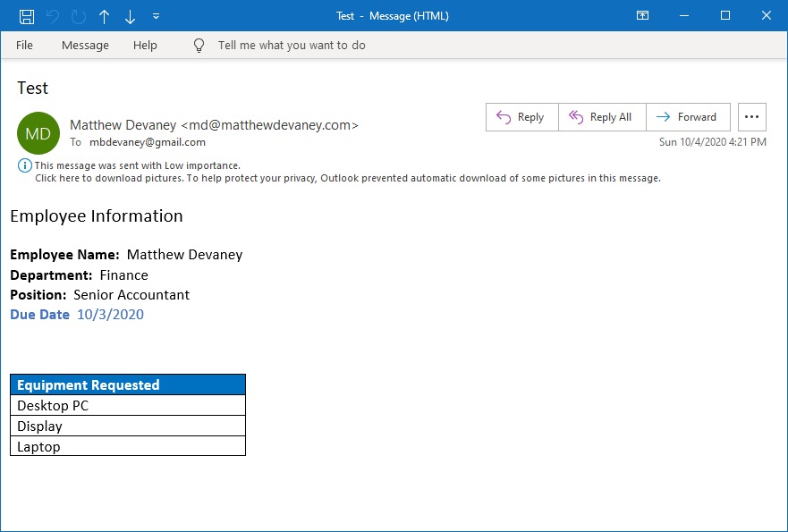788x532 pixels.
Task: Select the Redo icon in the title bar
Action: (79, 15)
